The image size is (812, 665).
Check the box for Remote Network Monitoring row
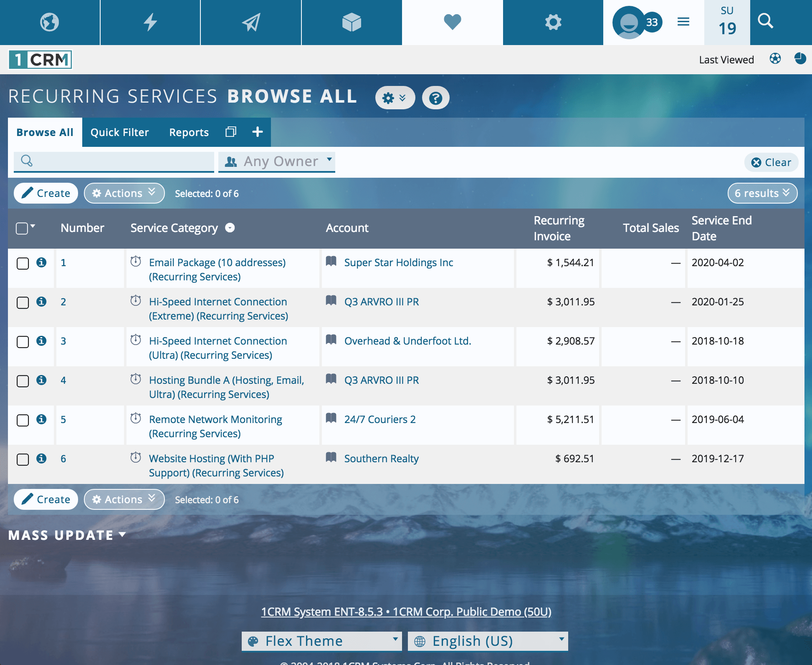23,421
